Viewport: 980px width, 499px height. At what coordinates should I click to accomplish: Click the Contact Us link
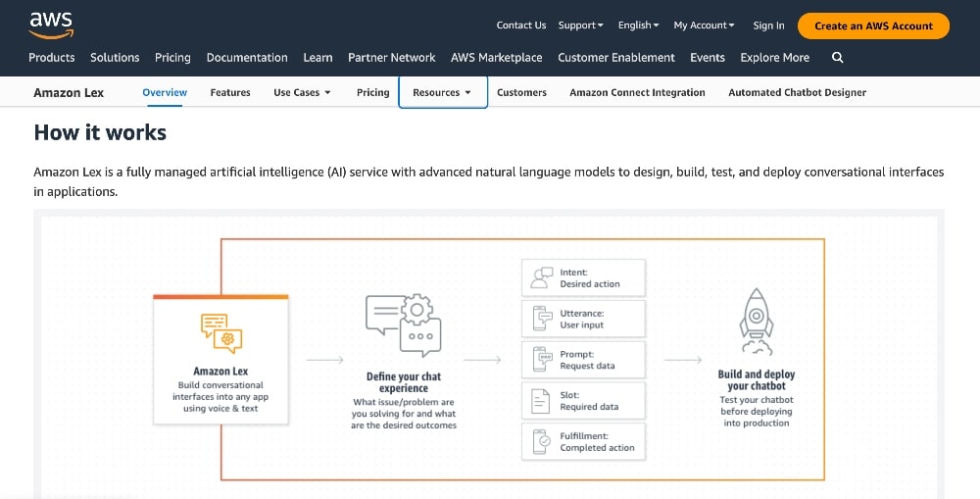point(520,25)
